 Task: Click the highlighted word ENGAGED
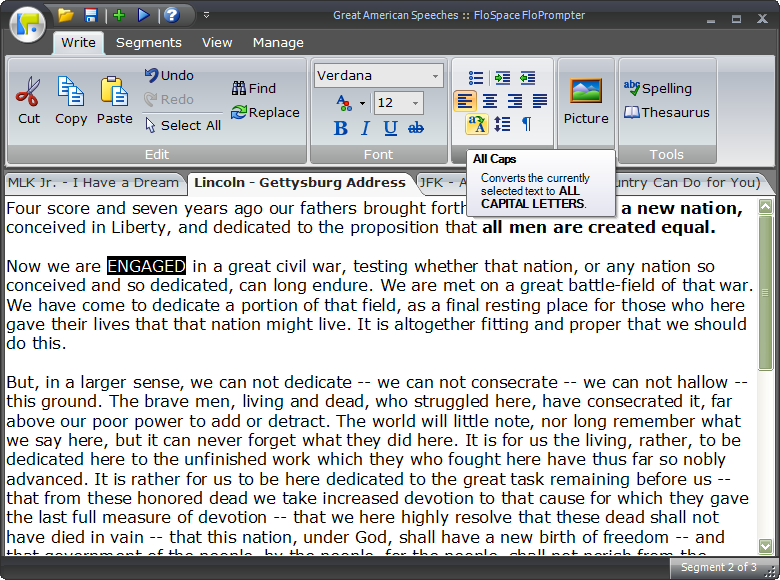coord(147,266)
